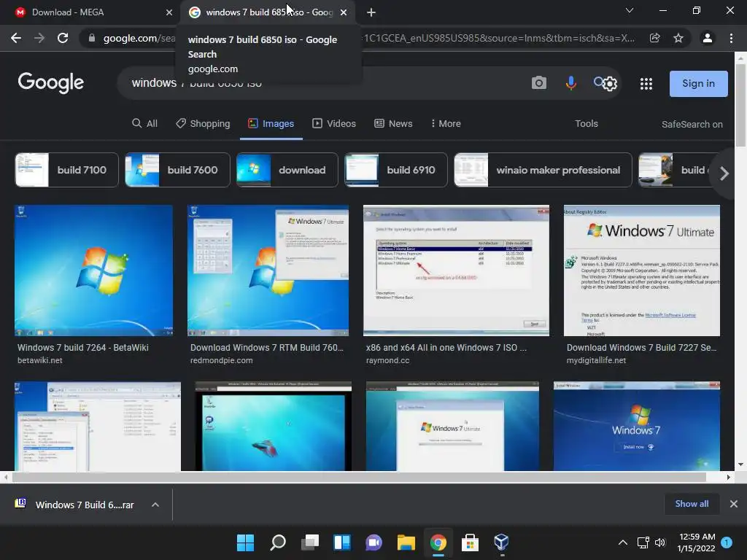Open the Chrome profile icon
The width and height of the screenshot is (747, 560).
pyautogui.click(x=708, y=38)
